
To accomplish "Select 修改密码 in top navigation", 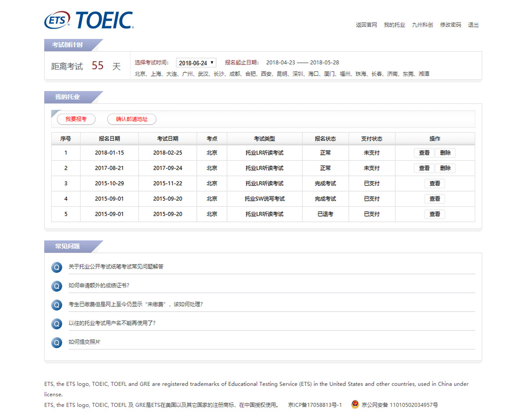I will coord(450,25).
